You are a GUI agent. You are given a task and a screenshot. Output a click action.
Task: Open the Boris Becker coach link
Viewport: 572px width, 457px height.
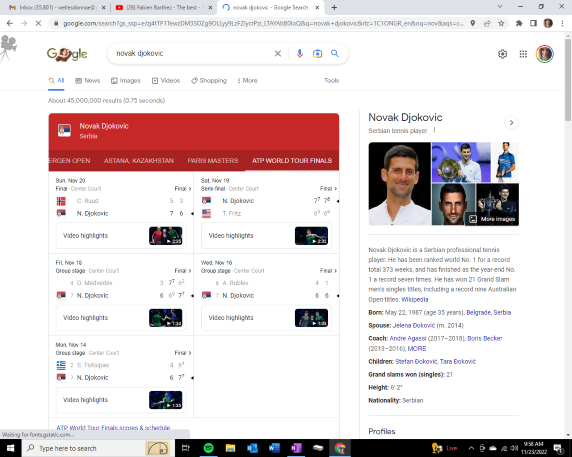coord(484,338)
